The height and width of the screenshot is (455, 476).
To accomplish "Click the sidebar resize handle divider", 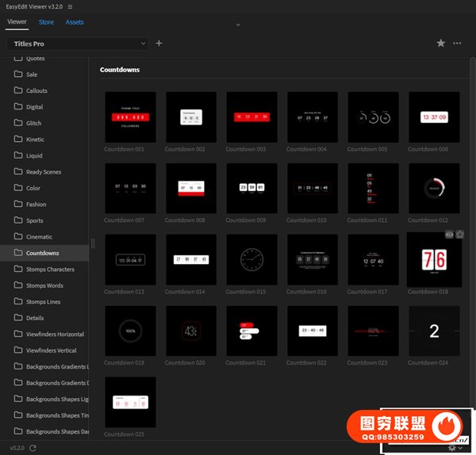I will point(93,244).
